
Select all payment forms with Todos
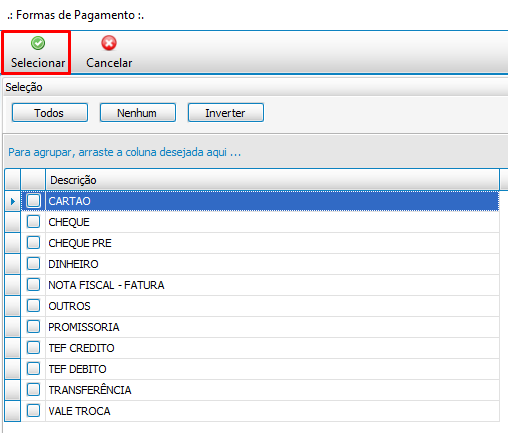50,113
